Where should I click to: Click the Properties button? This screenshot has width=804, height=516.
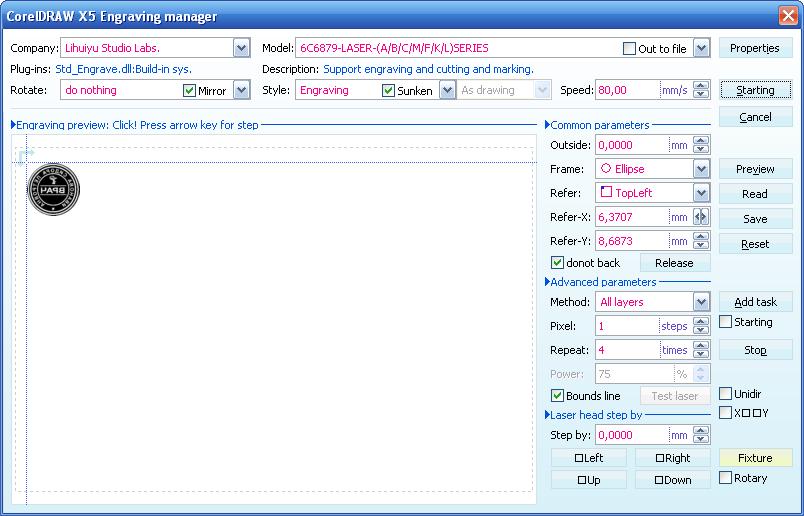(755, 48)
